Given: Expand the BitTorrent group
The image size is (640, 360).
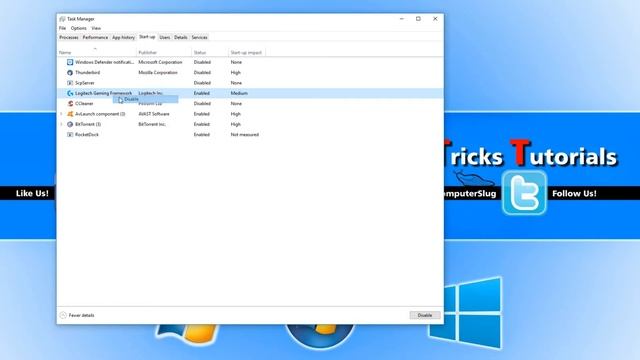Looking at the screenshot, I should tap(61, 124).
